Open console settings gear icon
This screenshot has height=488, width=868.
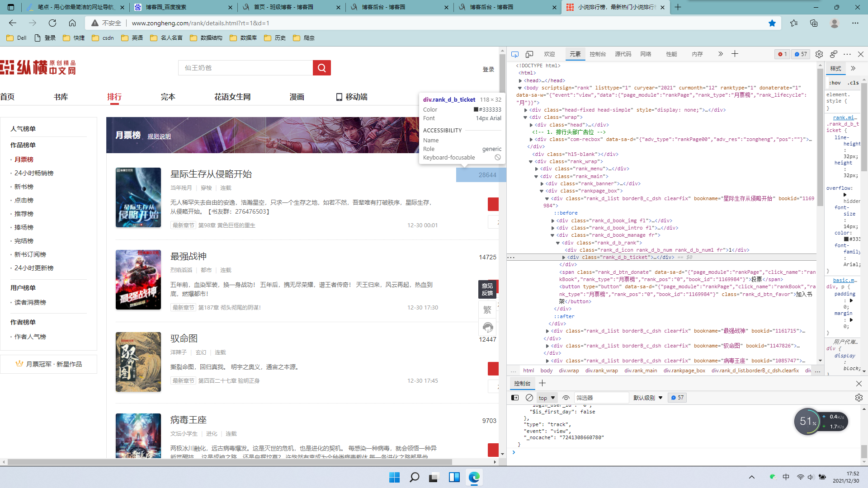coord(859,398)
